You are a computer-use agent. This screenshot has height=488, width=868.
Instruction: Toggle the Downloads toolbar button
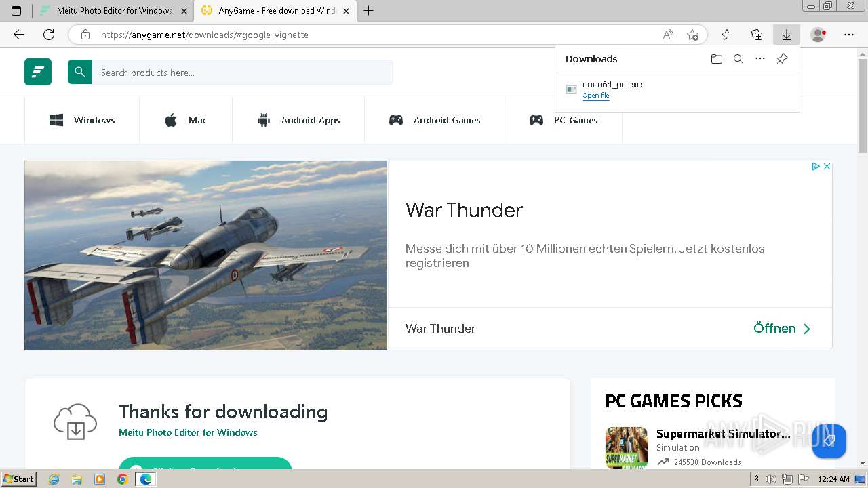[x=787, y=35]
